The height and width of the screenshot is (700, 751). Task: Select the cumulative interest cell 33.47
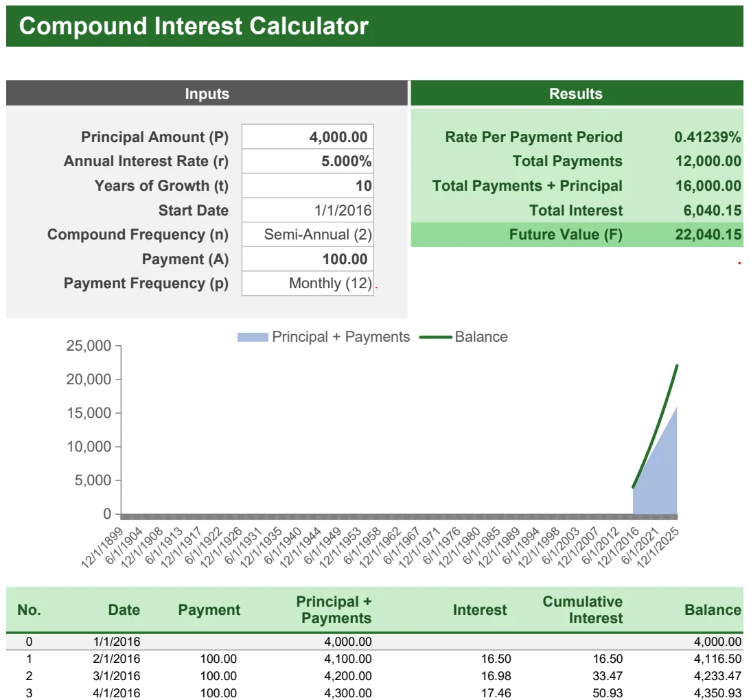click(x=608, y=676)
